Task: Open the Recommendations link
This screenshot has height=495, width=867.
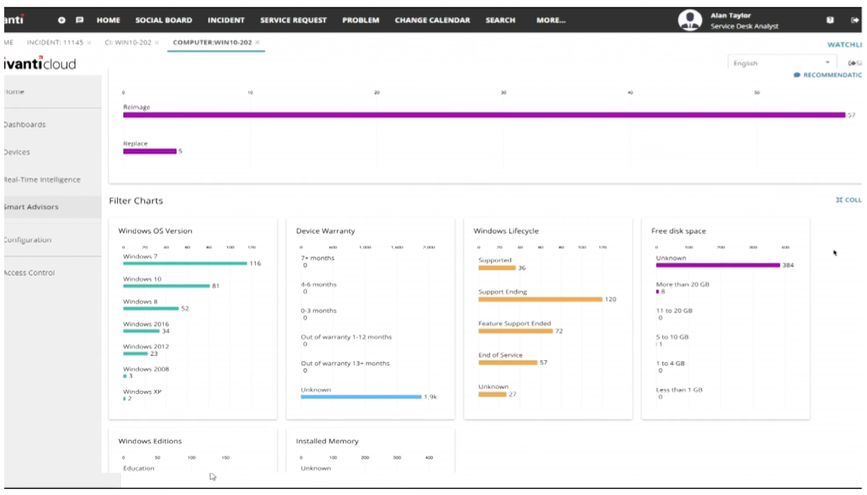Action: coord(828,75)
